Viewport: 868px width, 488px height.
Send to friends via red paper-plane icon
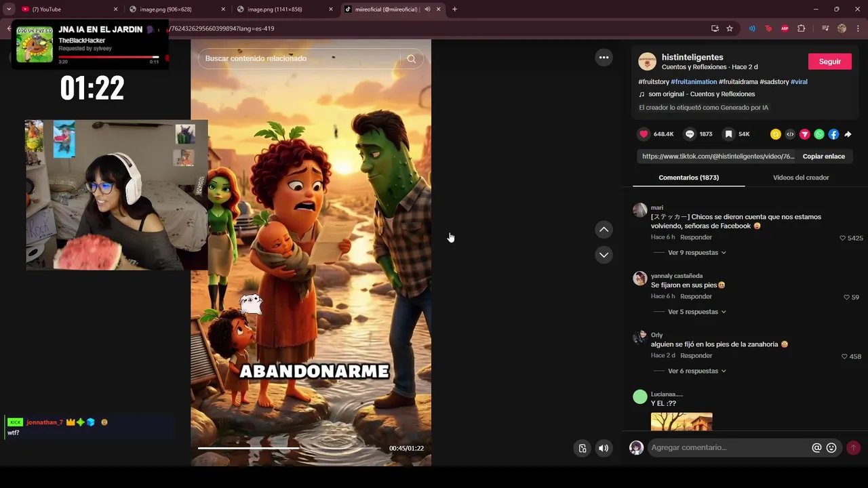[x=805, y=134]
